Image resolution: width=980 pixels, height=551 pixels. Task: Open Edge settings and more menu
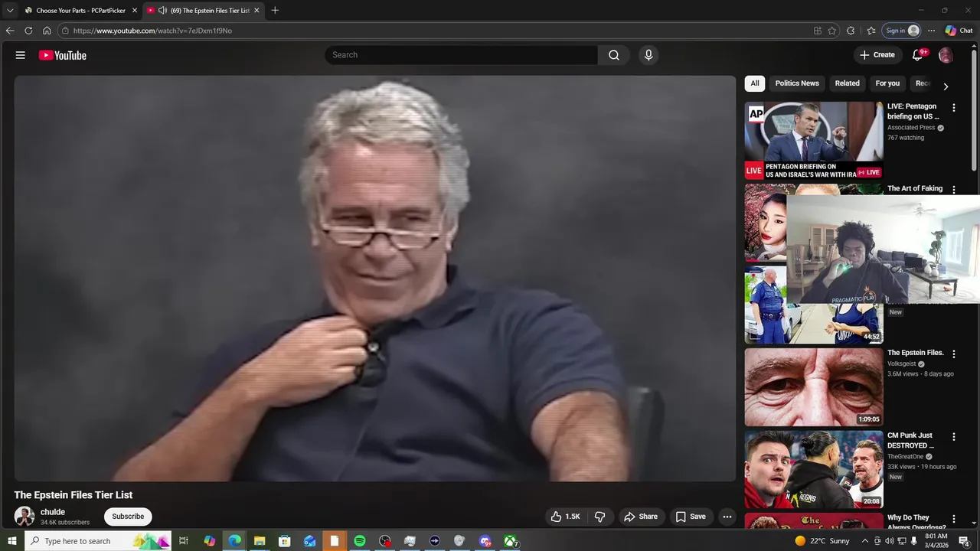(x=931, y=31)
